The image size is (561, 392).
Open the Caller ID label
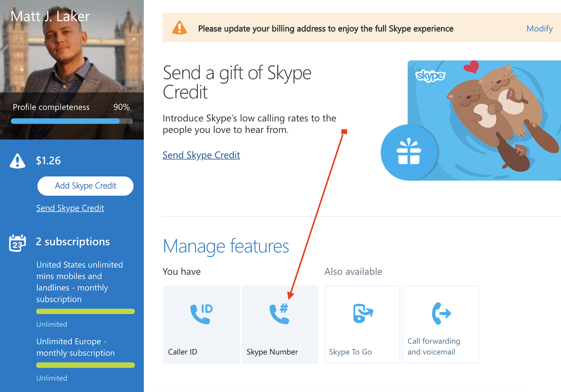(183, 352)
